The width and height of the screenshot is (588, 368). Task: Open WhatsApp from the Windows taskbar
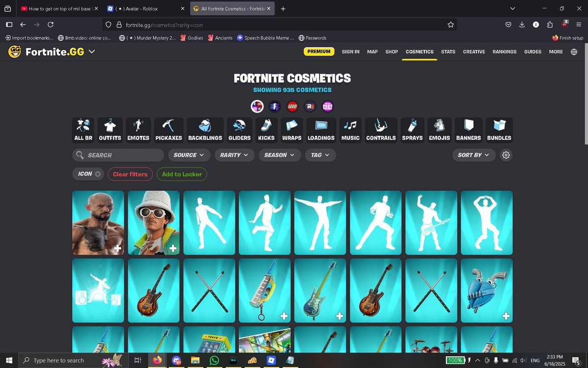click(x=214, y=360)
